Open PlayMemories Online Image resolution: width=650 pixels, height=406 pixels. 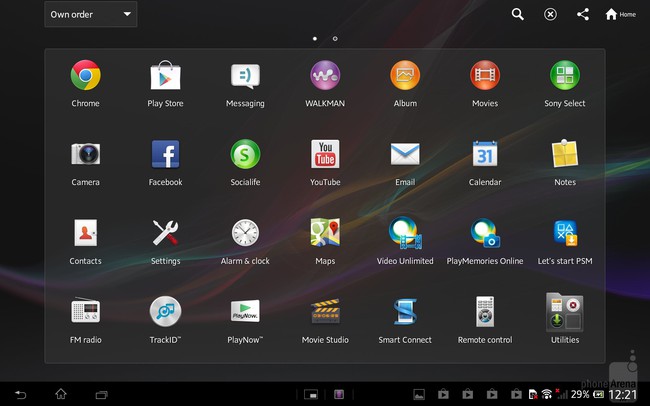tap(485, 233)
